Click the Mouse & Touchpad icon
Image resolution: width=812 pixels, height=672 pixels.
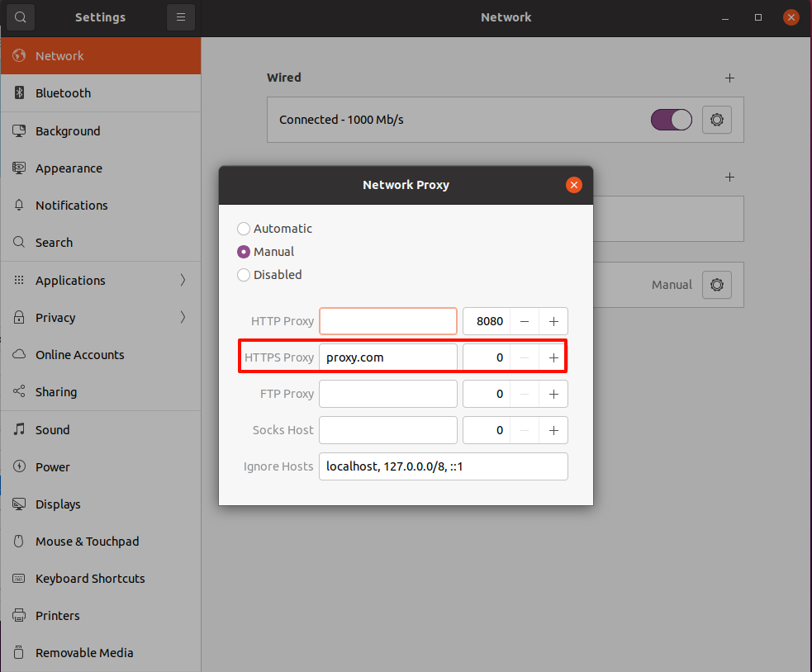pos(19,541)
